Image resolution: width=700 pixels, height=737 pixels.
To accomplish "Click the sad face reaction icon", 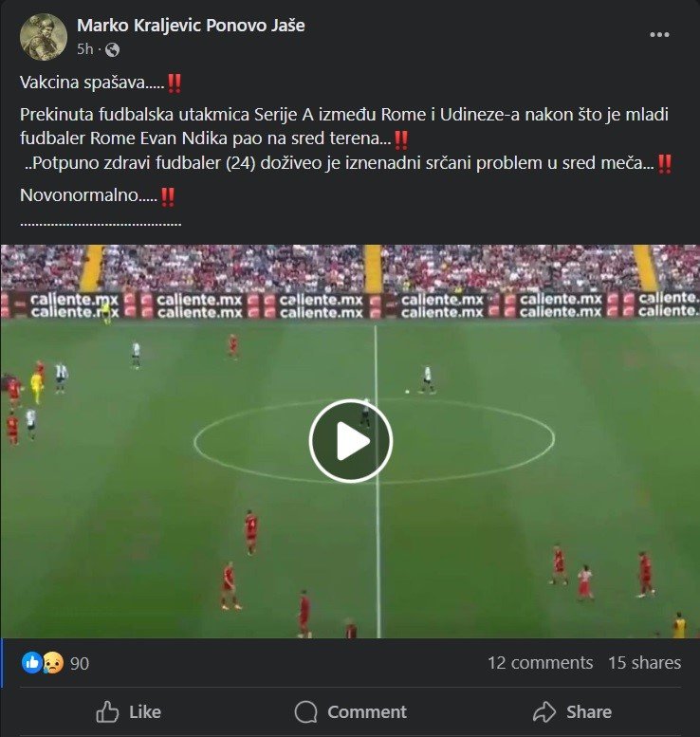I will [x=53, y=663].
